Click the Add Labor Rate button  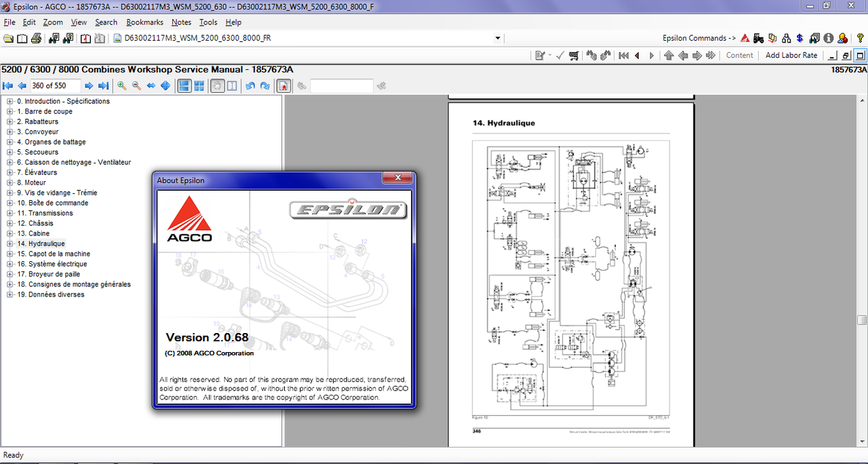[791, 56]
